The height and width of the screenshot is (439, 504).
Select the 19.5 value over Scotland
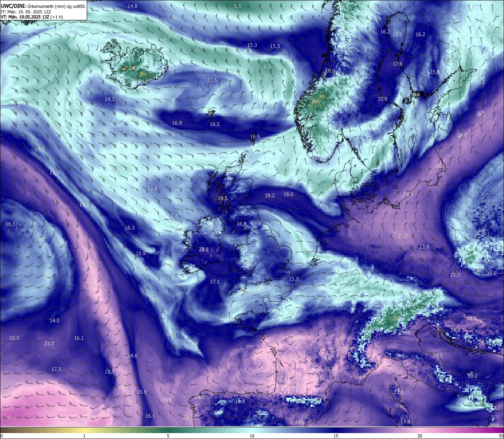pos(222,198)
